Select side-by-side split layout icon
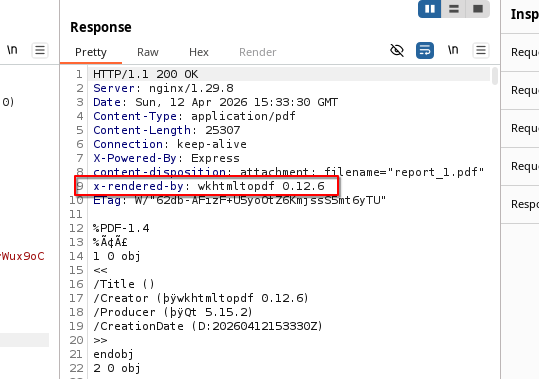This screenshot has width=539, height=379. 430,9
